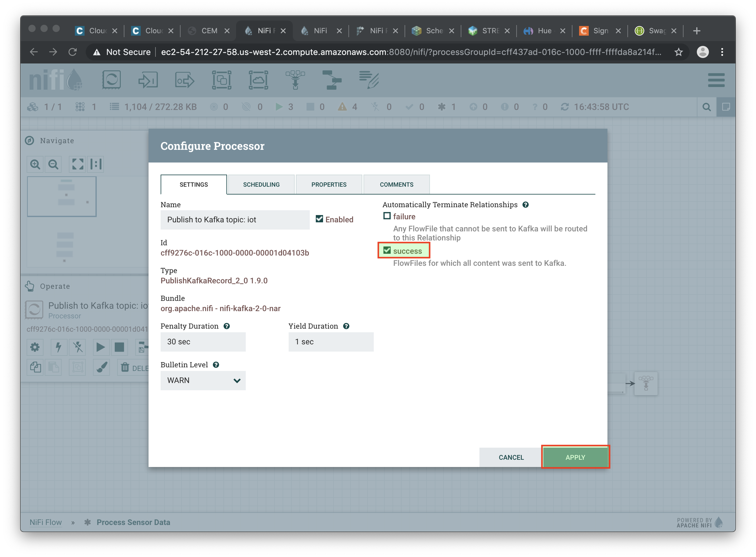
Task: Switch to the SCHEDULING tab
Action: [x=261, y=184]
